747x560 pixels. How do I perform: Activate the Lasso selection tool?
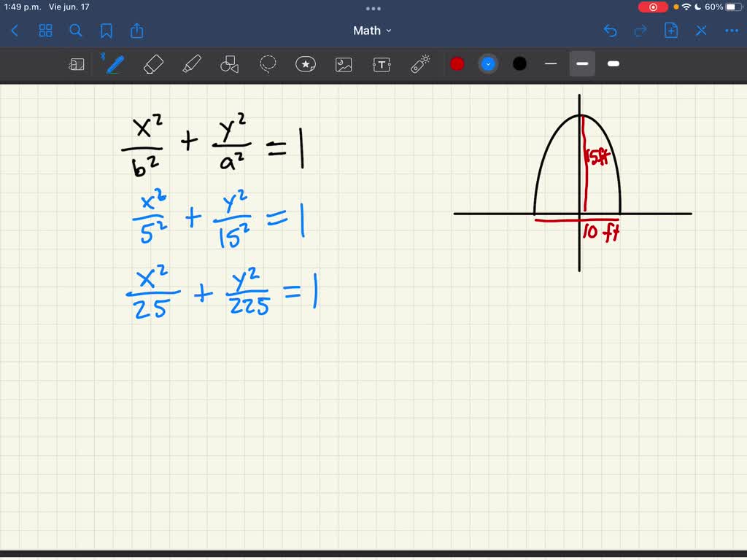tap(268, 63)
